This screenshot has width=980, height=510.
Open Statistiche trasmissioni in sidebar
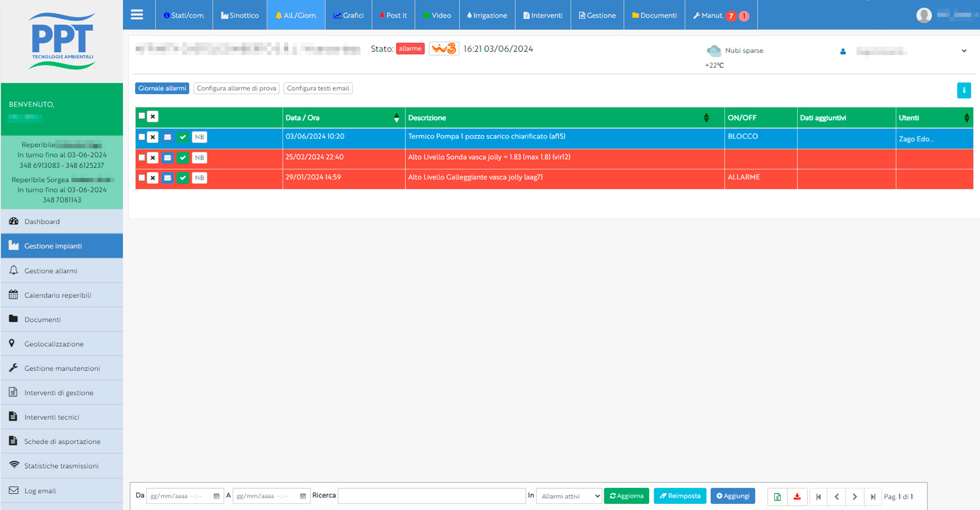[x=62, y=466]
